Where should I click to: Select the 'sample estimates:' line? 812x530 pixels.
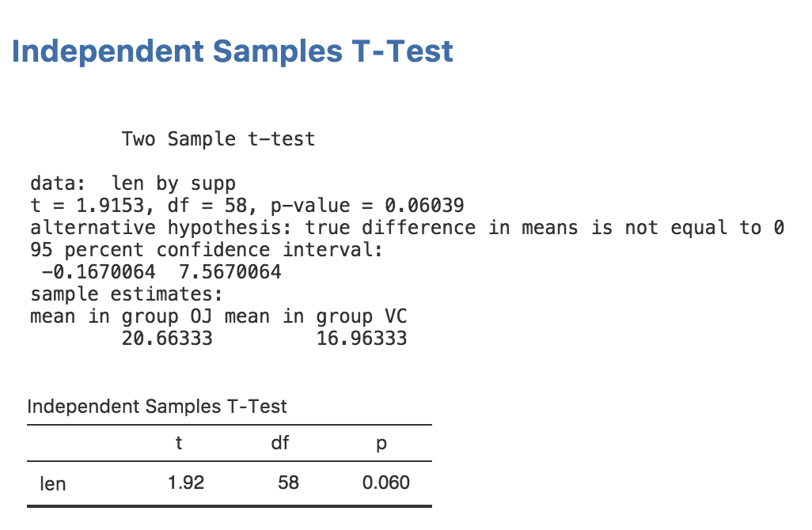click(127, 294)
